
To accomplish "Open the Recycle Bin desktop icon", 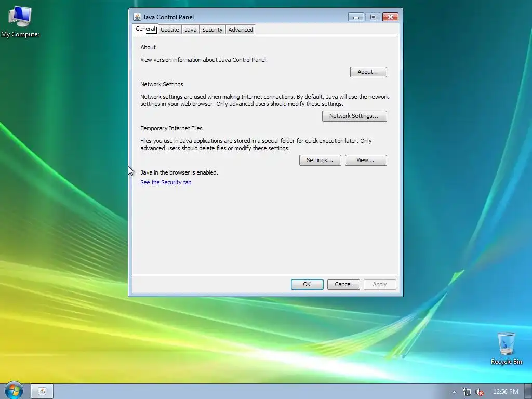I will (x=506, y=349).
